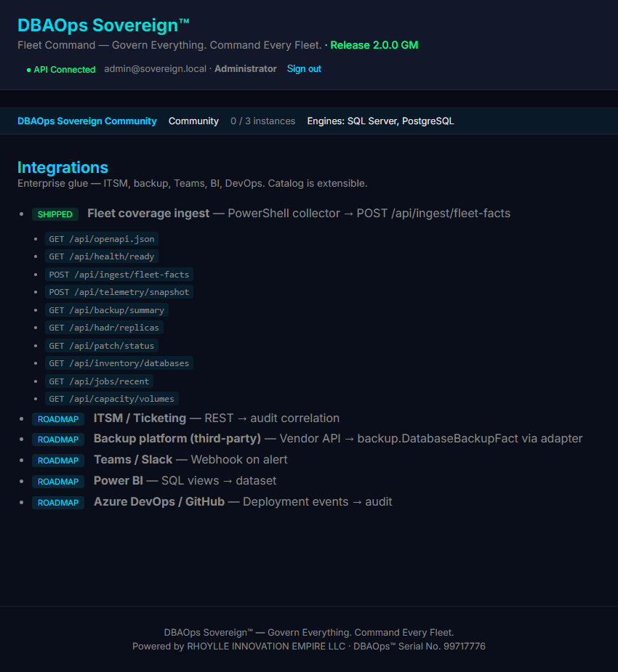Click the Community tier label

click(x=193, y=121)
